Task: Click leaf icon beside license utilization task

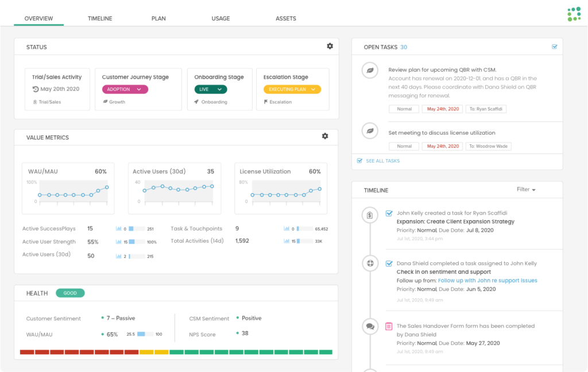Action: click(x=370, y=131)
